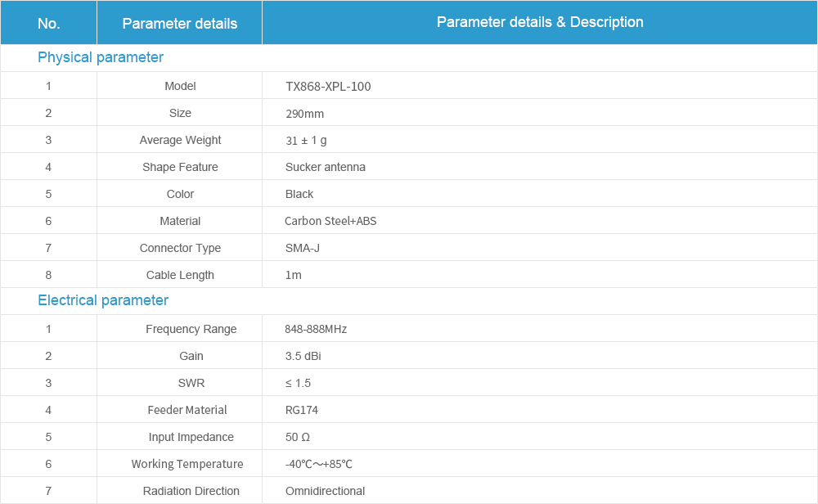Click the "Electrical parameter" section heading

point(103,300)
